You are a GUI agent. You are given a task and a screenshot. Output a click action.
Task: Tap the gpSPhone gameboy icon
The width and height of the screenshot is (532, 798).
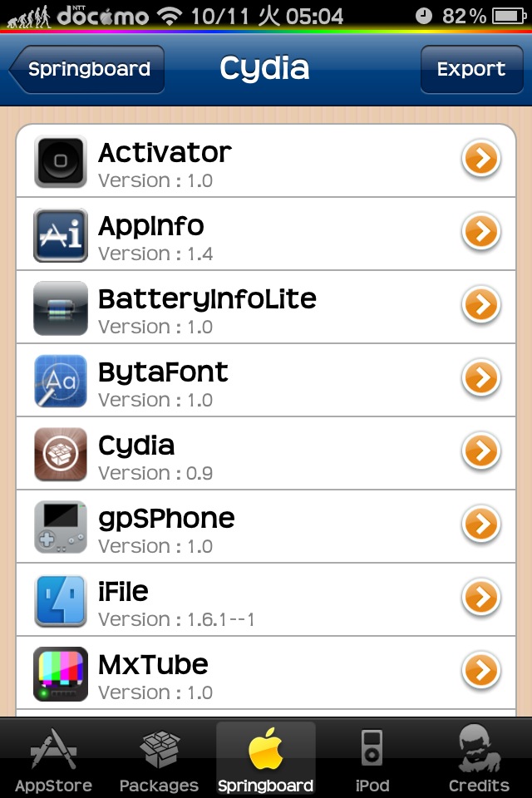click(61, 527)
